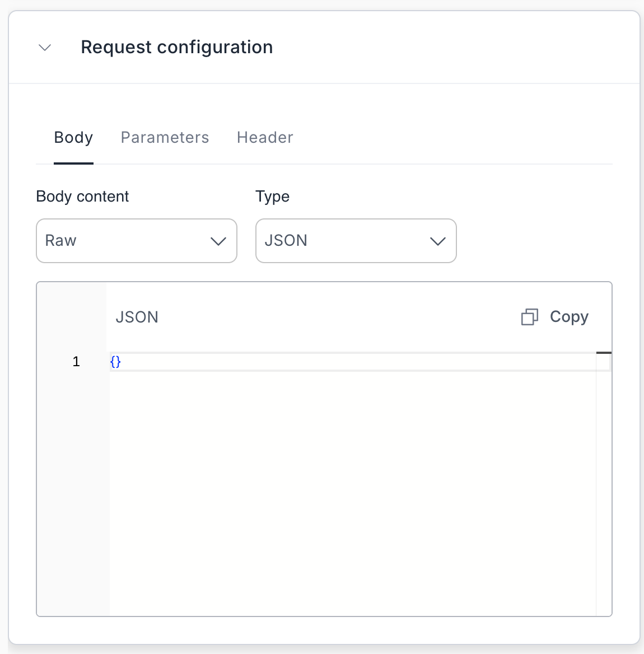Click the JSON label in editor header
This screenshot has height=654, width=644.
[x=137, y=317]
